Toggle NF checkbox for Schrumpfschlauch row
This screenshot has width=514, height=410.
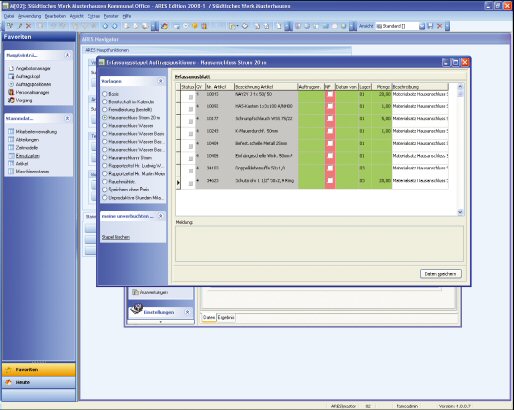tap(330, 119)
